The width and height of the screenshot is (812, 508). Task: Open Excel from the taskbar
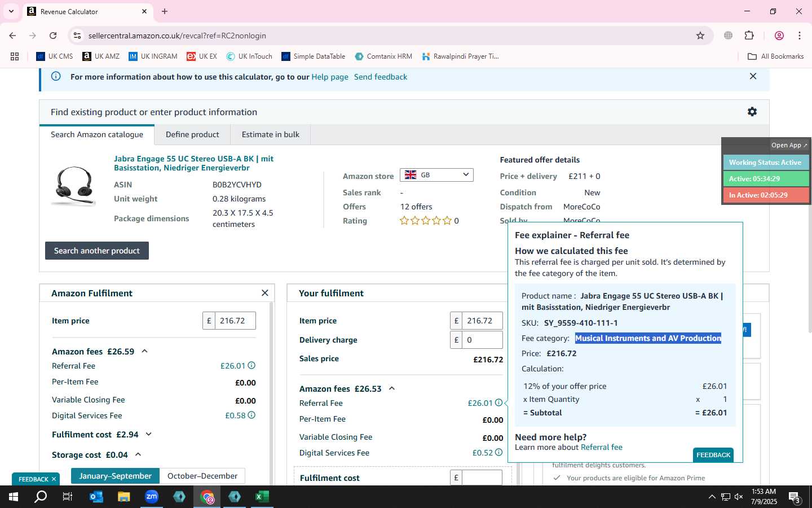pos(262,497)
